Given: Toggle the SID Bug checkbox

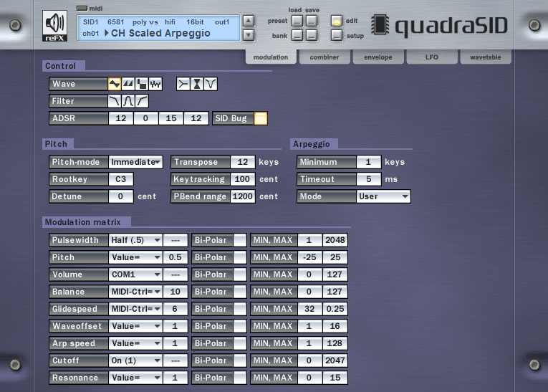Looking at the screenshot, I should [260, 118].
